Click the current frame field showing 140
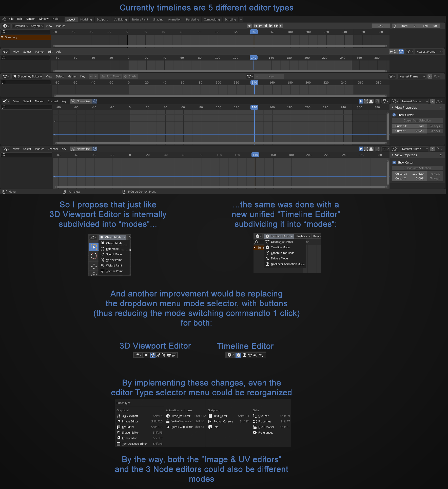Image resolution: width=448 pixels, height=489 pixels. [381, 26]
